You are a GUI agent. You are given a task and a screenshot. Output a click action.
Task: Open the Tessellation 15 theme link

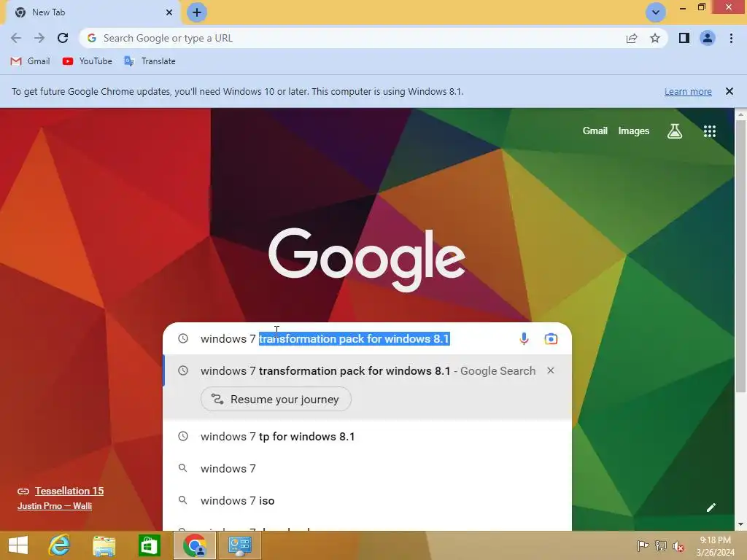tap(69, 491)
